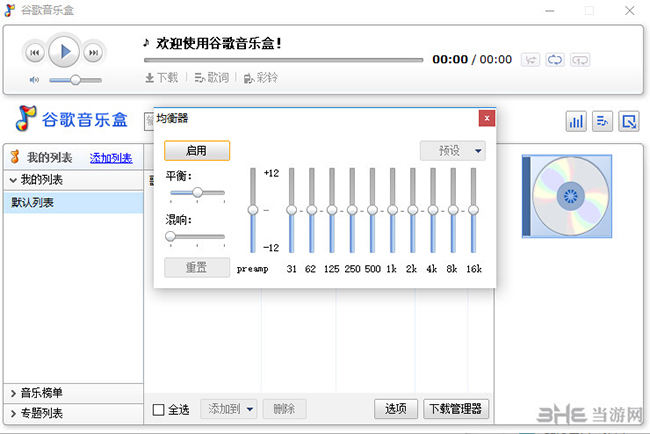Click the window title bar app icon
The image size is (650, 434).
[x=10, y=10]
